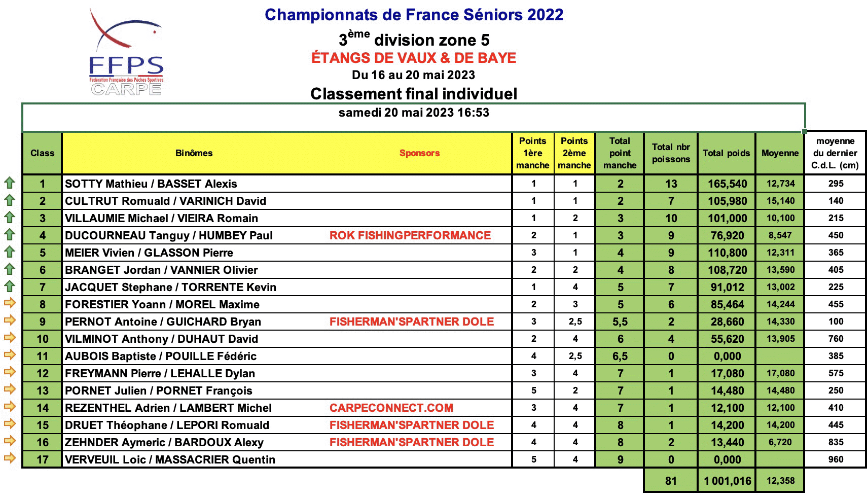Select the total weight cell 1 001,016
868x500 pixels.
click(727, 481)
